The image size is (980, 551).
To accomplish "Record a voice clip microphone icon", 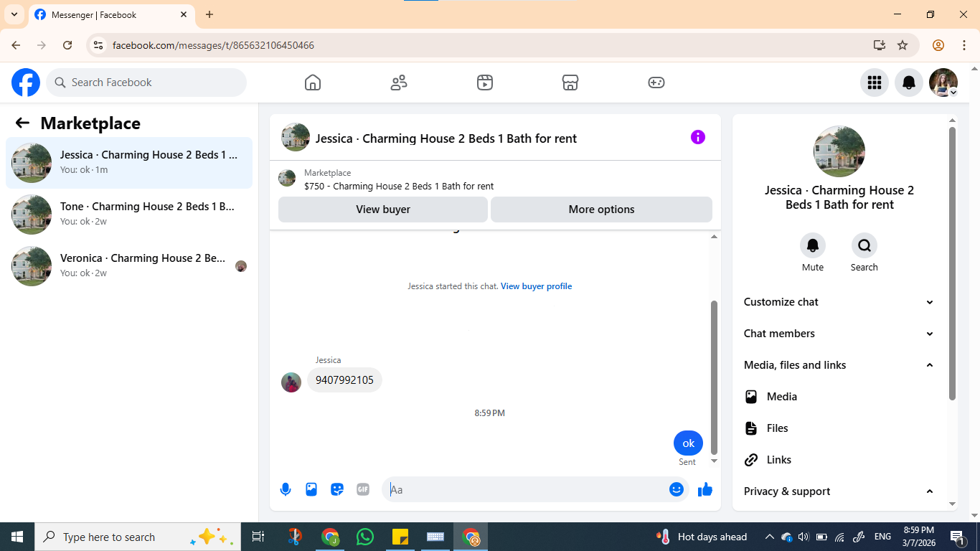I will [x=286, y=489].
